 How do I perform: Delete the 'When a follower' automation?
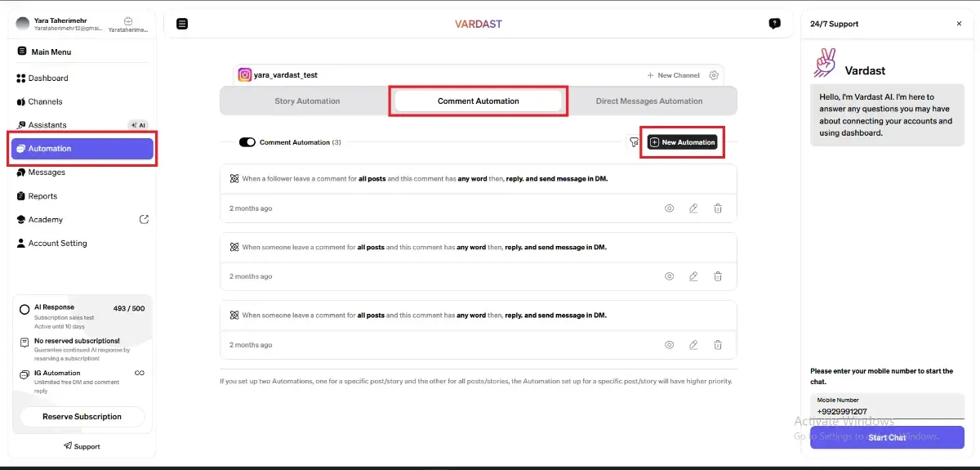point(718,208)
